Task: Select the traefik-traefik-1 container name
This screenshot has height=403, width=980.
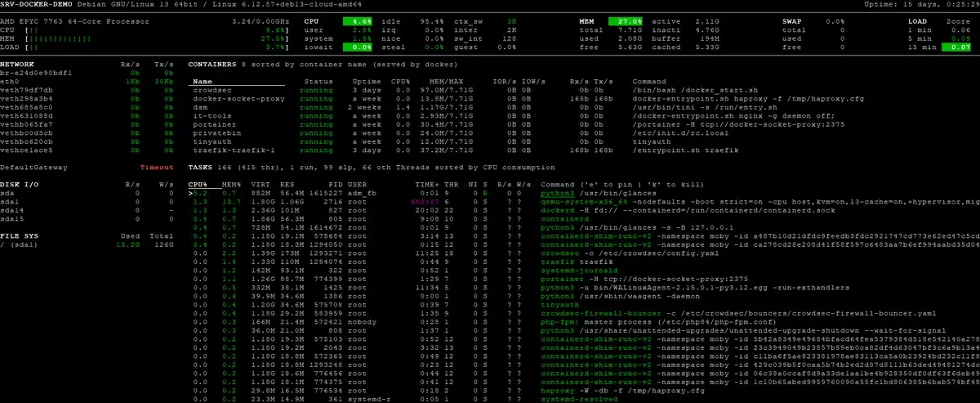Action: (227, 150)
